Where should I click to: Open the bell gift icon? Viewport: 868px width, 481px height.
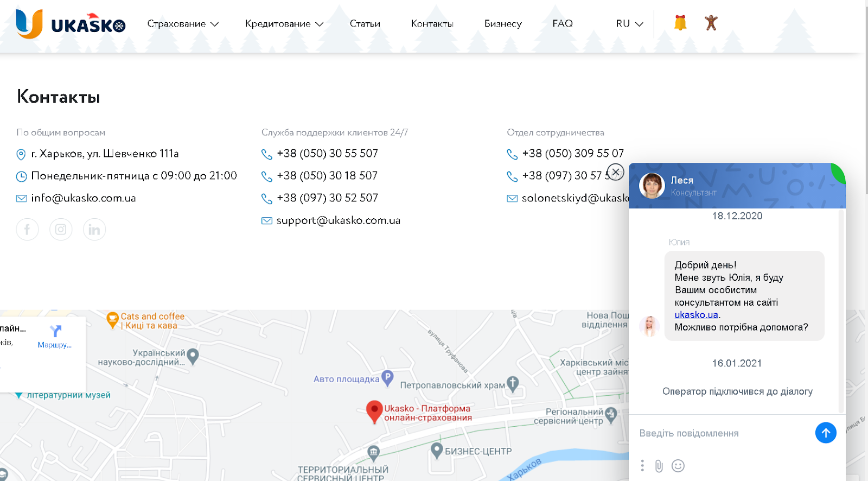(x=680, y=23)
